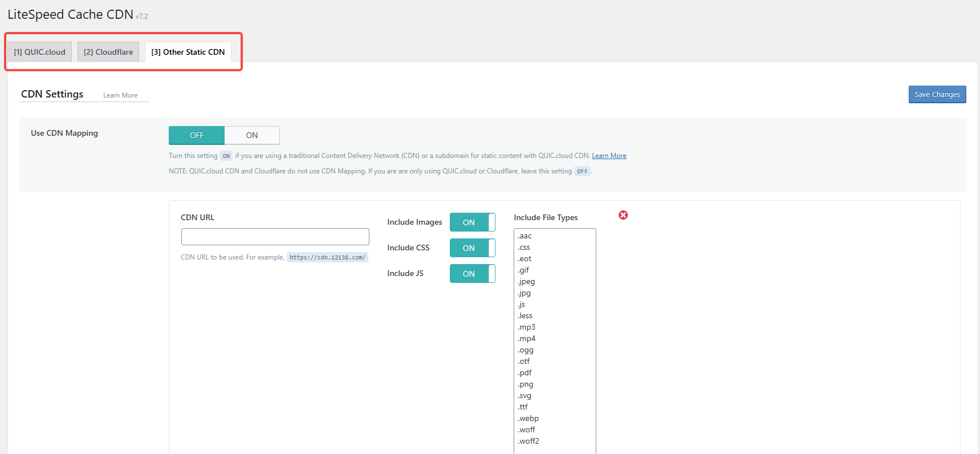Select the Other Static CDN tab
Screen dimensions: 980x454
pos(188,52)
